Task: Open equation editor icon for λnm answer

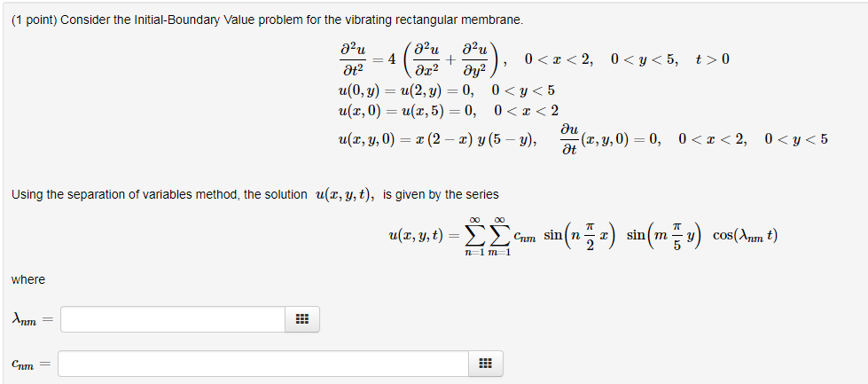Action: coord(301,319)
